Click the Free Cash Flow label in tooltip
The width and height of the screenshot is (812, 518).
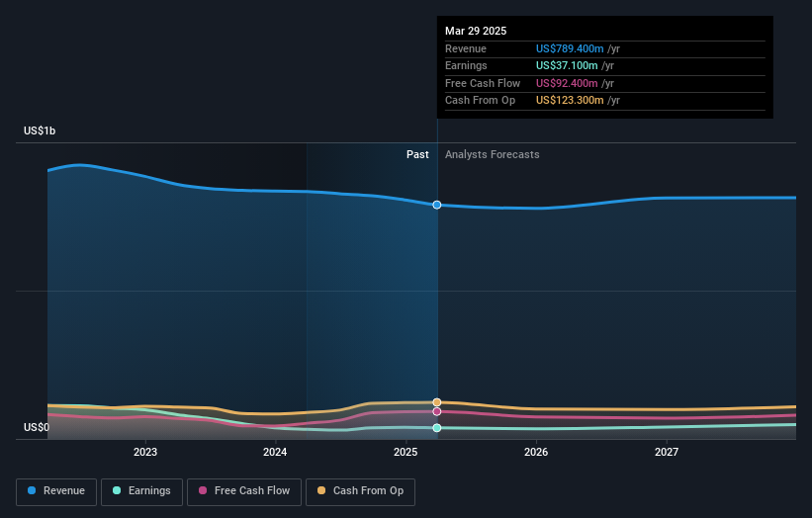483,83
